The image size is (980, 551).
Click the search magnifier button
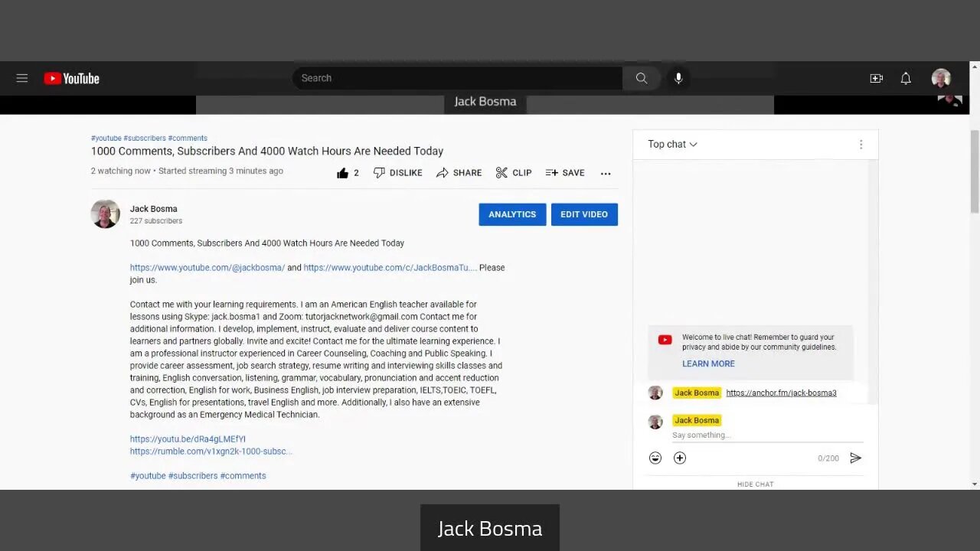point(642,78)
